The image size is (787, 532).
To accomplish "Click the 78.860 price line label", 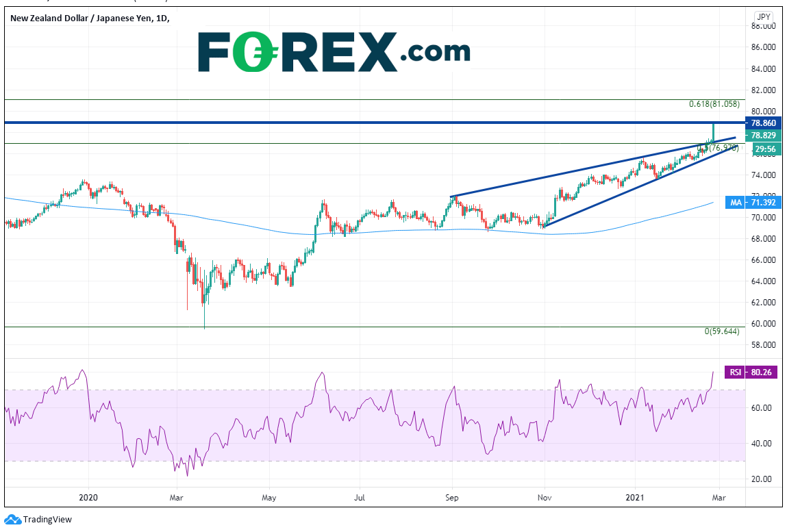I will pyautogui.click(x=764, y=123).
